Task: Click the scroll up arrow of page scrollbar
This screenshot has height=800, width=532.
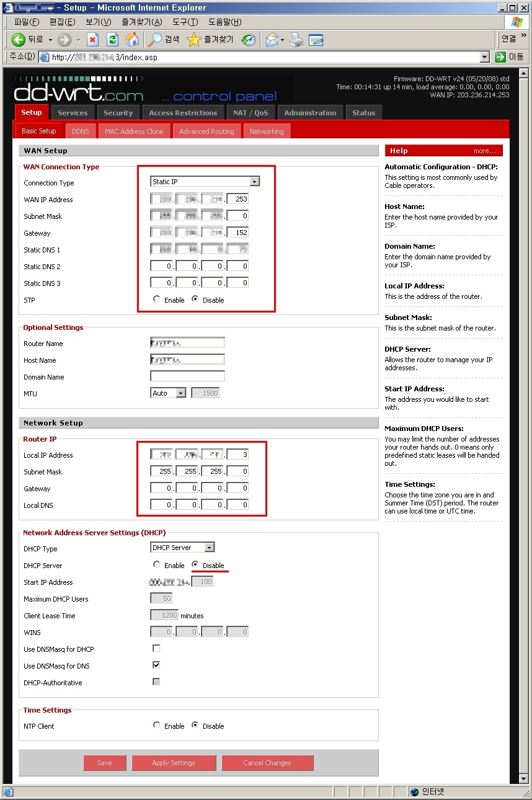Action: tap(524, 73)
